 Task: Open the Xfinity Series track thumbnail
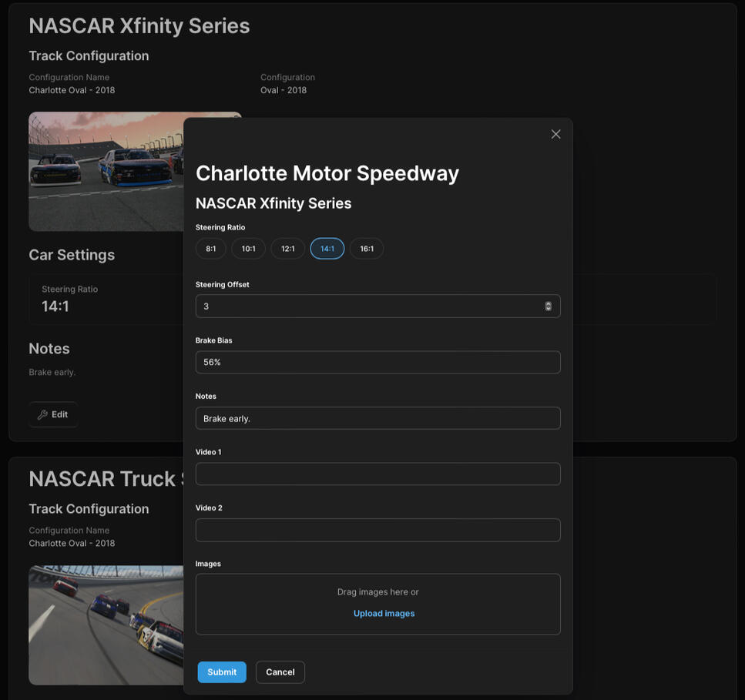106,172
